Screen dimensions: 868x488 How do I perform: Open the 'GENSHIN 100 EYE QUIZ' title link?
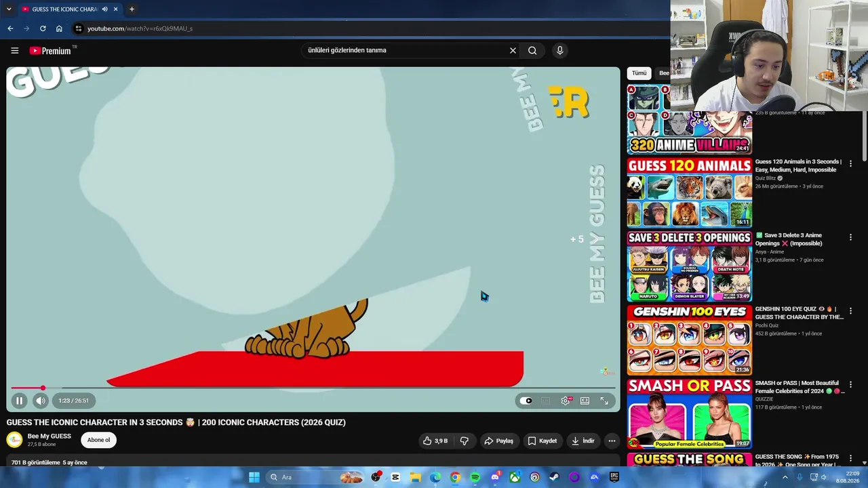click(x=800, y=313)
